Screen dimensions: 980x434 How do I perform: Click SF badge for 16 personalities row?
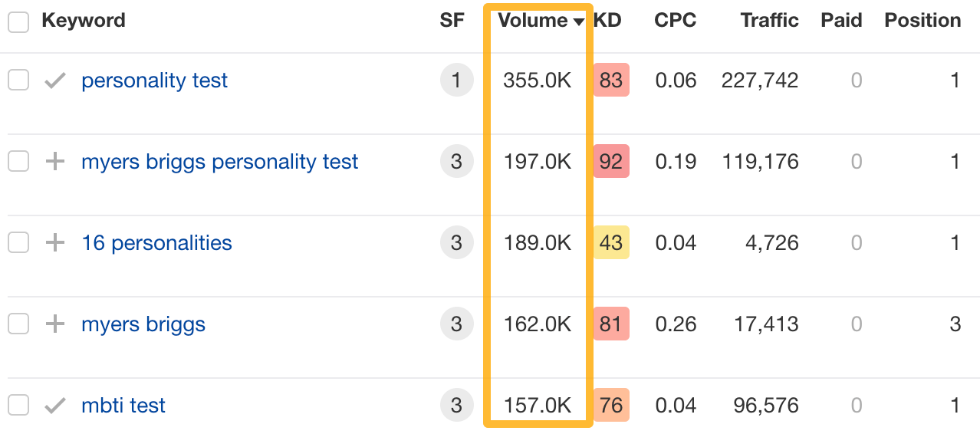click(x=456, y=243)
